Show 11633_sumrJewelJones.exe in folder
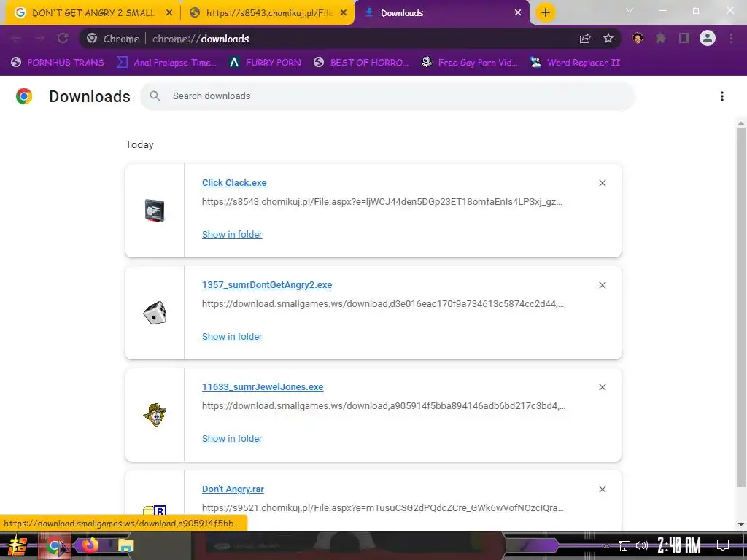Screen dimensions: 747x560 (x=232, y=438)
